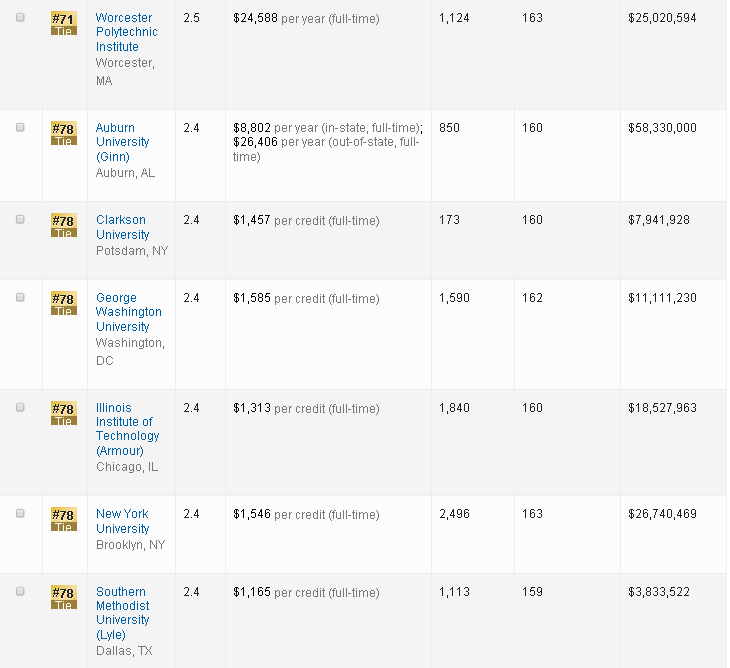Open Illinois Institute of Technology (Armour) link
Image resolution: width=730 pixels, height=668 pixels.
127,429
